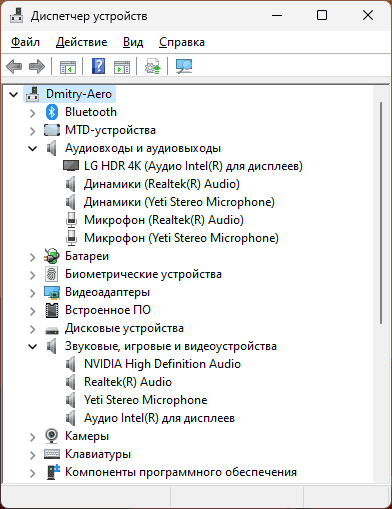Open the Help question-mark toolbar icon
Viewport: 392px width, 509px height.
[98, 66]
